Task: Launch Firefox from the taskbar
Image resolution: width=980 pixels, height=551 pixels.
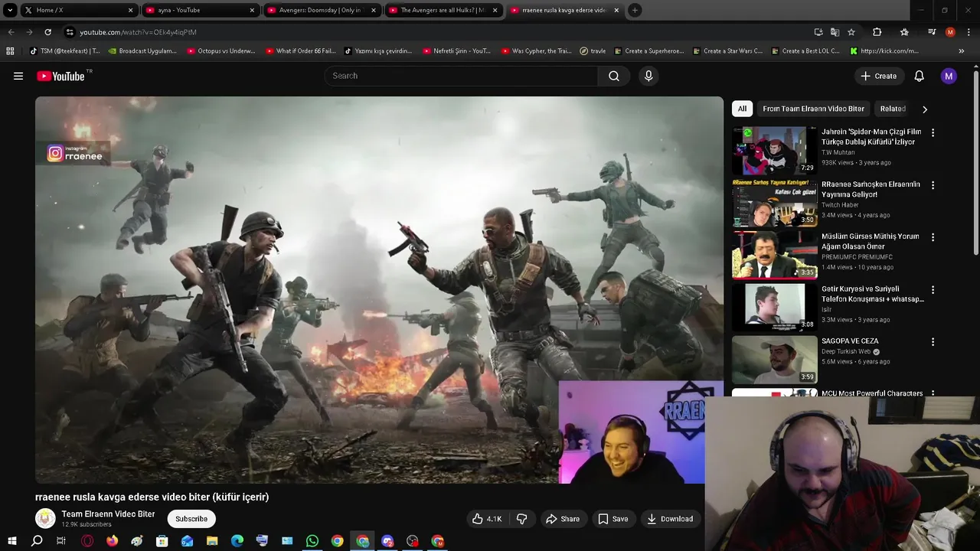Action: click(x=112, y=541)
